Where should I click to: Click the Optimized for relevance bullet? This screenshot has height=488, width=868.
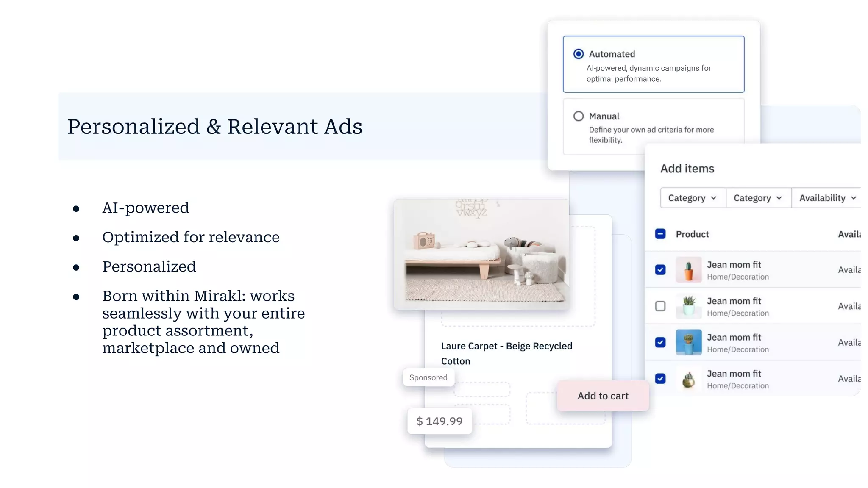tap(191, 237)
